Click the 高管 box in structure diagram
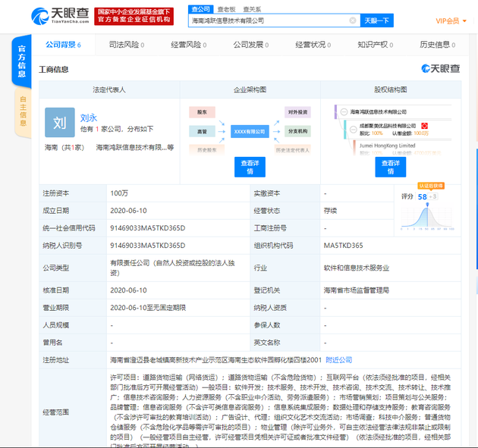The image size is (478, 448). click(202, 132)
